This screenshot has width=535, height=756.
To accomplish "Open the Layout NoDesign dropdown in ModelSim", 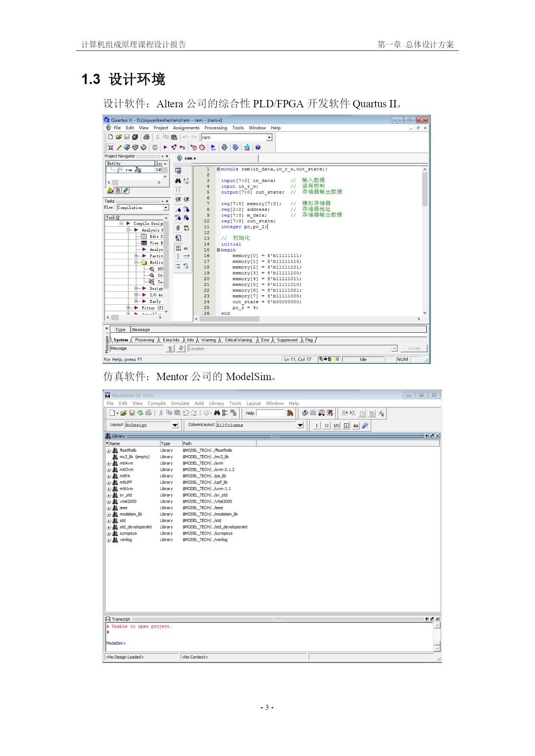I will (175, 425).
